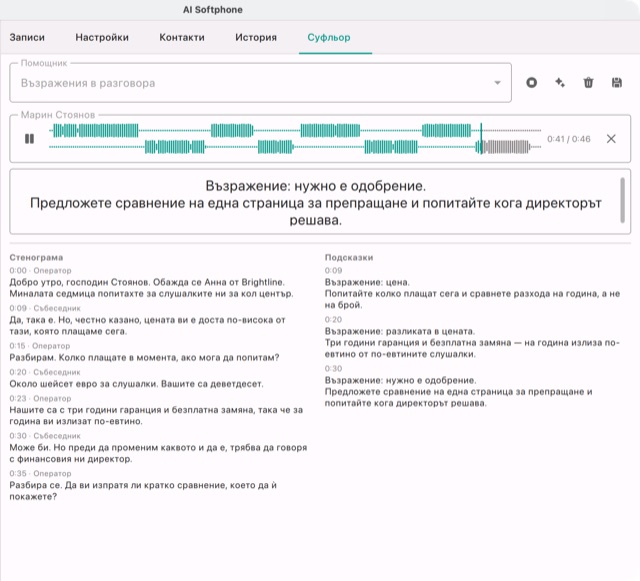This screenshot has height=581, width=640.
Task: Click hint text Попитайте колко плащат сега
Action: [x=472, y=299]
